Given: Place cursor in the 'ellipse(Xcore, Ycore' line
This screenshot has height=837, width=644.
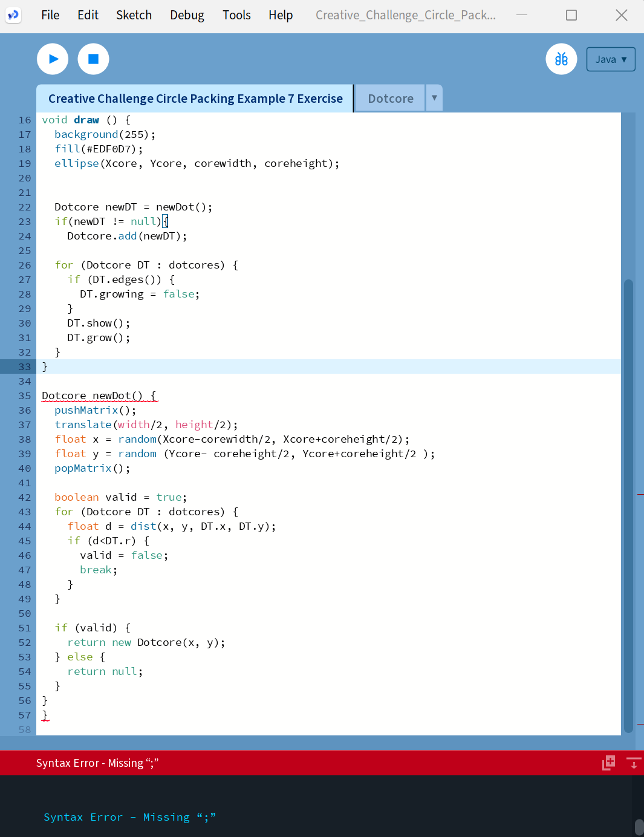Looking at the screenshot, I should 197,163.
